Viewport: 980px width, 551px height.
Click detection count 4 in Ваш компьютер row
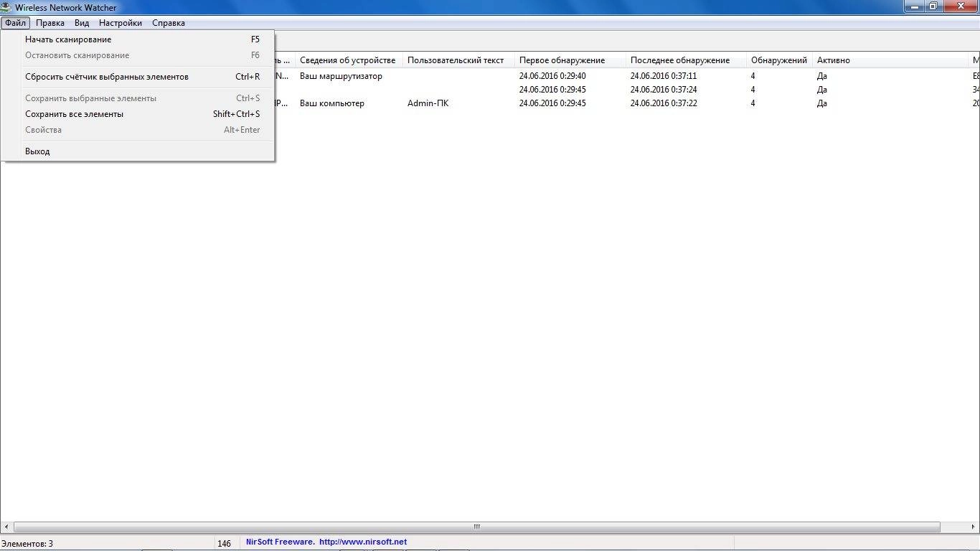(x=753, y=103)
